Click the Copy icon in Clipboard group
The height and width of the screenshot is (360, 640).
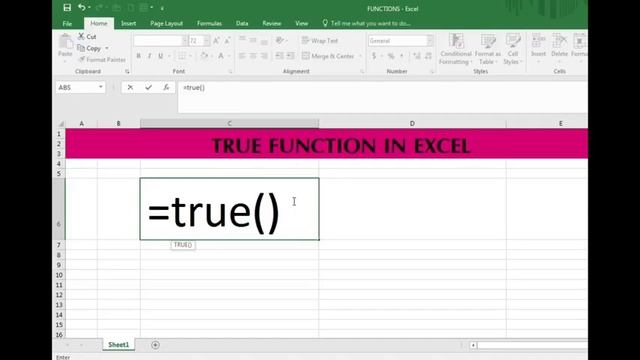coord(81,48)
